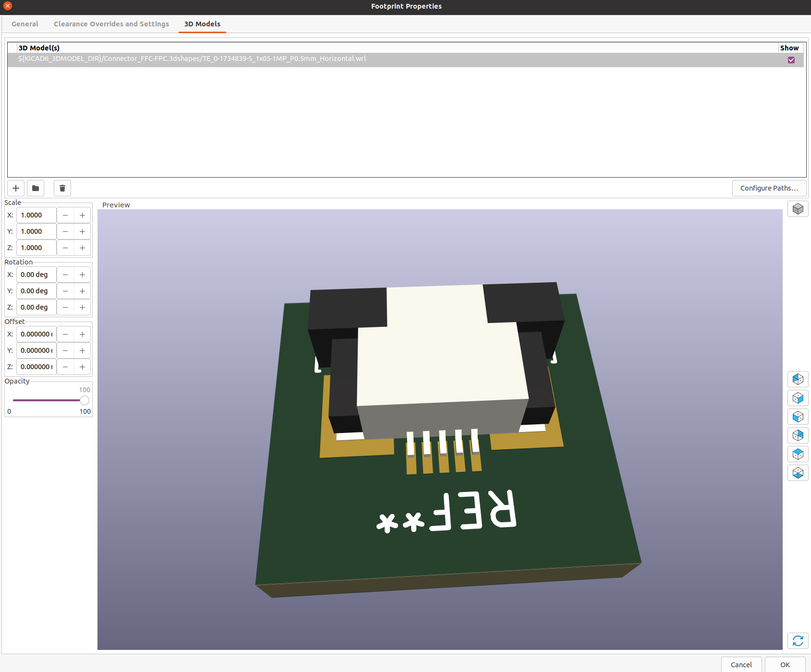Increase Offset Y value with plus button
Screen dimensions: 811x672
[82, 351]
